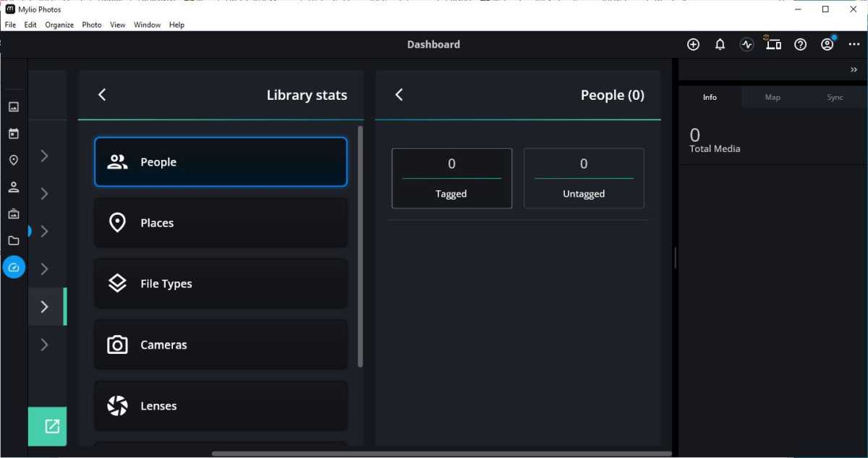Open the notifications bell

pyautogui.click(x=720, y=44)
